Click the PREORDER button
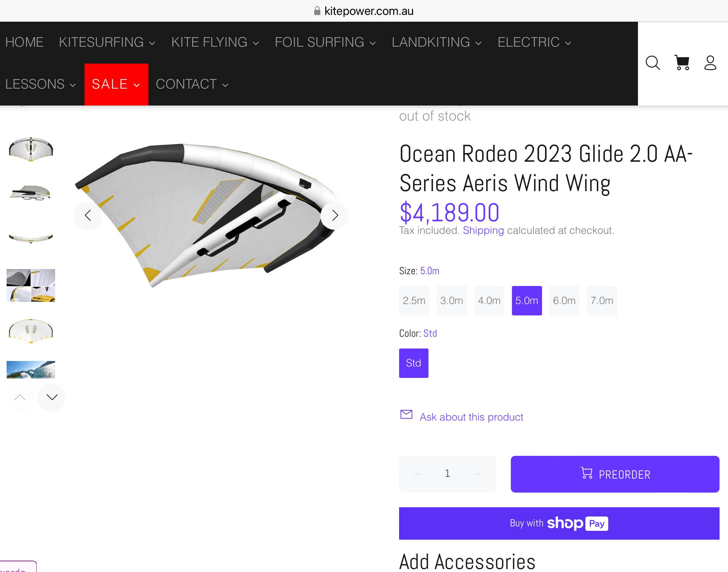 tap(615, 474)
